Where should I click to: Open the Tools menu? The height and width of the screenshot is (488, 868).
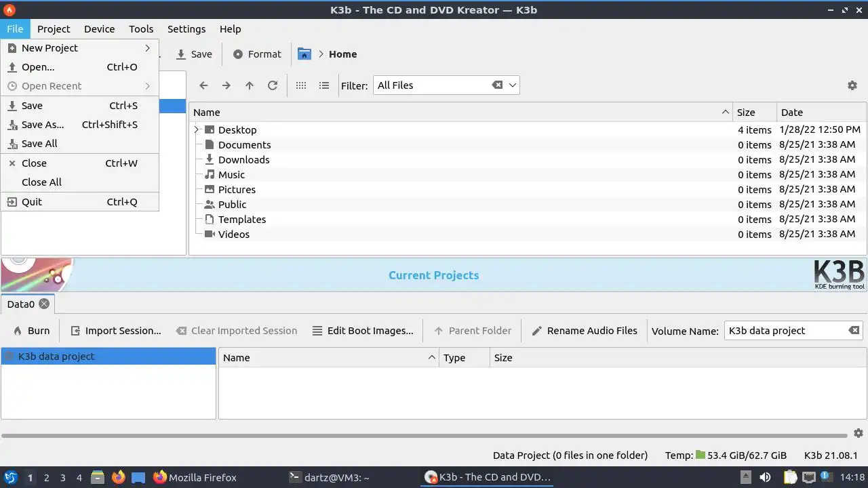(141, 29)
